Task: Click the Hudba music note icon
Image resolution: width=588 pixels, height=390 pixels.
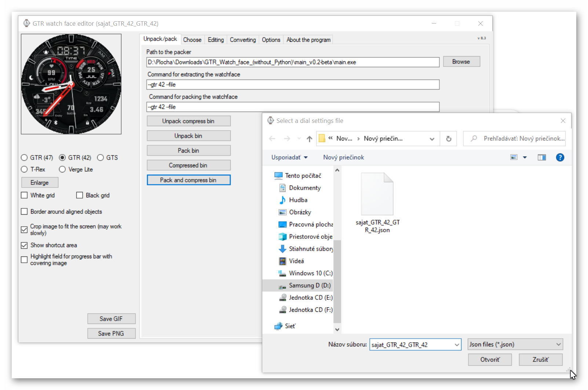Action: (282, 200)
